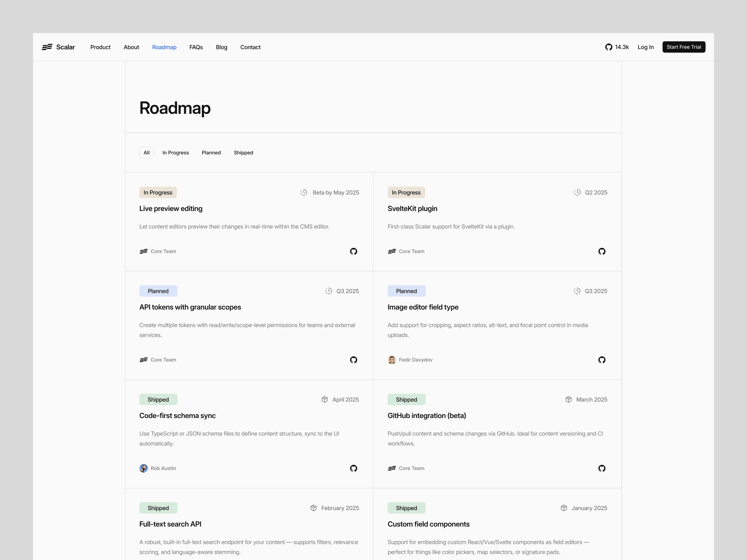Click In Progress badge on SvelteKit card
Screen dimensions: 747x560
pos(406,192)
